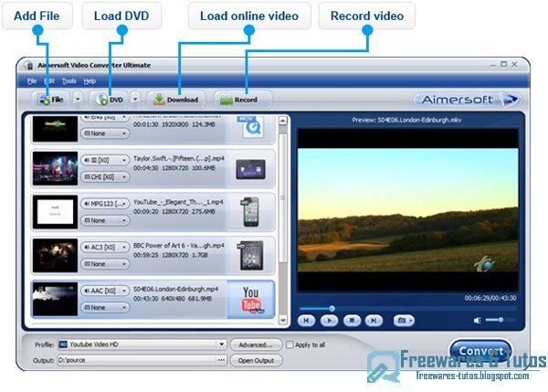Open subtitle None dropdown for London-Edinburgh video
Viewport: 548px width, 392px height.
[105, 308]
